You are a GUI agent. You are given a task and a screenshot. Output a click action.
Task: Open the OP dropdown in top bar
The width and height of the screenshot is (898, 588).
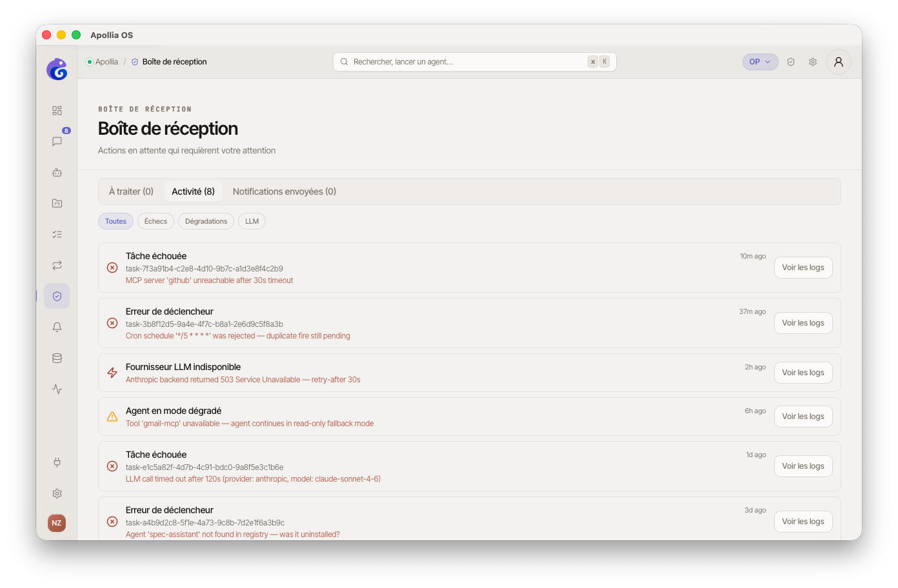pyautogui.click(x=760, y=62)
